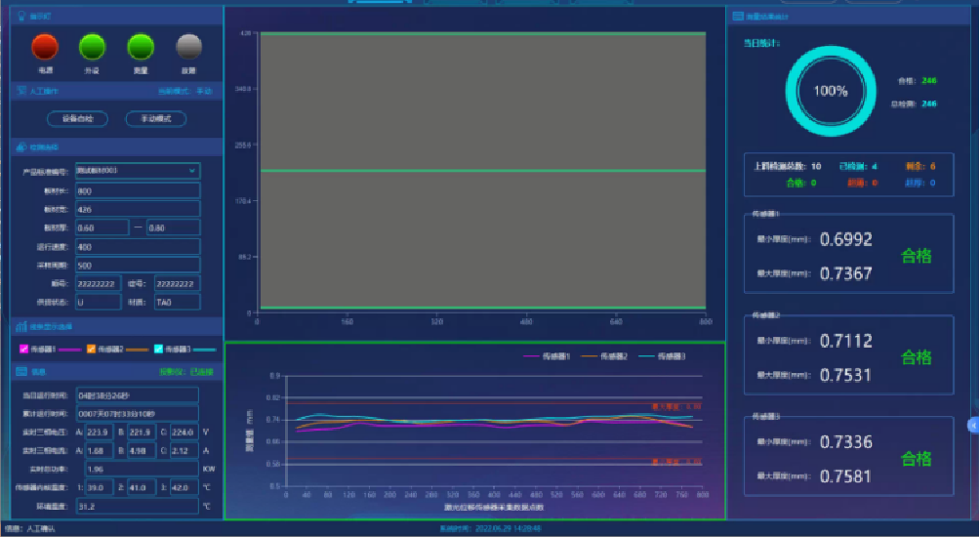Click the minimum thickness field showing 0.60
Viewport: 980px width, 537px height.
click(101, 227)
